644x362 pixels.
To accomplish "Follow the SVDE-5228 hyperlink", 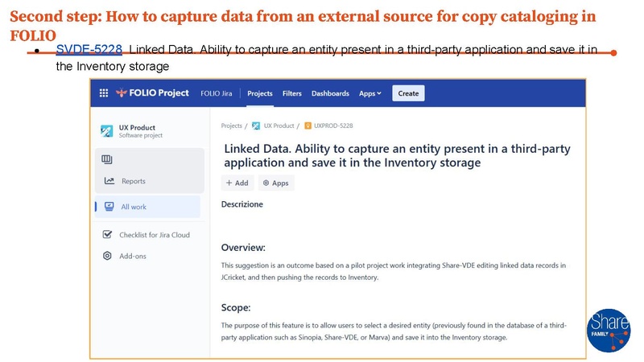I will click(89, 50).
